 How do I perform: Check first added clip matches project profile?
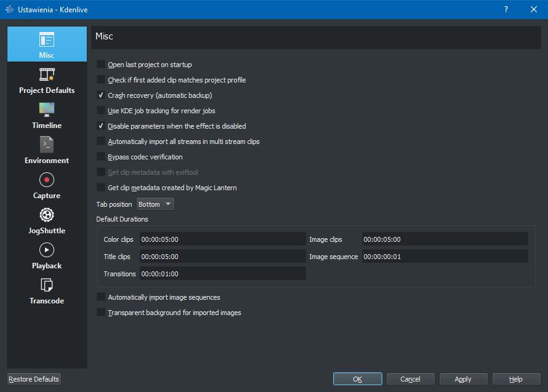click(101, 79)
